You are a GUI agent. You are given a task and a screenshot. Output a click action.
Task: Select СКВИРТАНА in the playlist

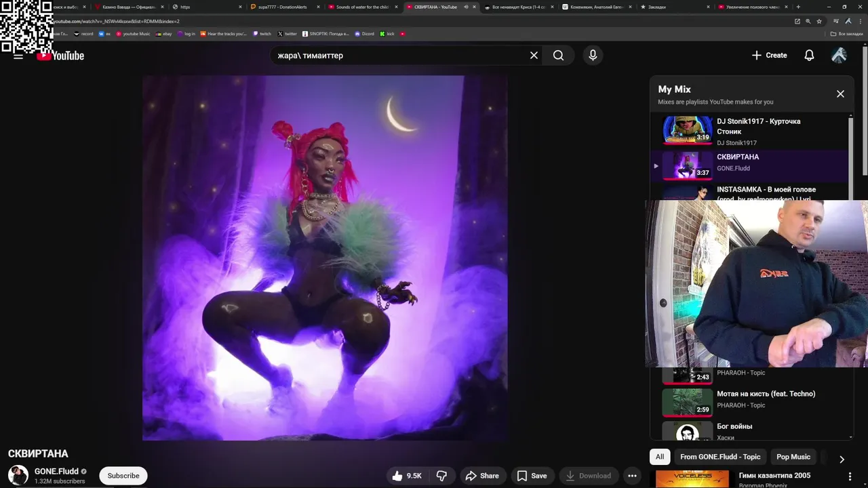click(749, 165)
